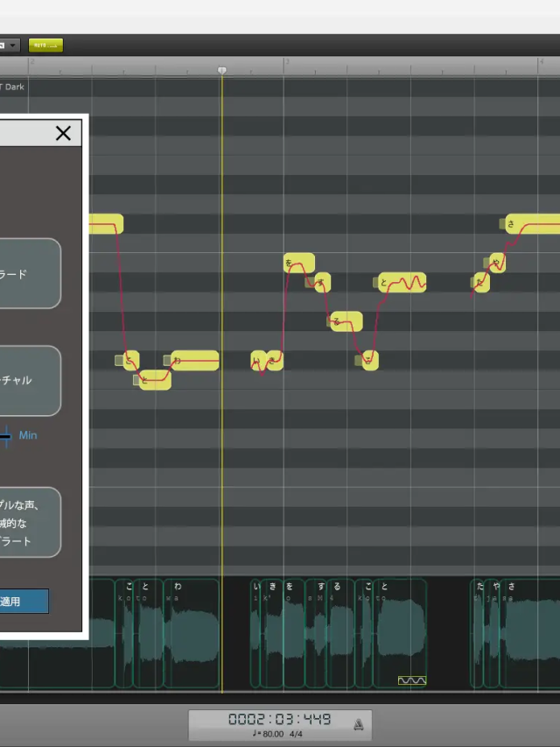
Task: Select the わ note in piano roll
Action: 195,360
